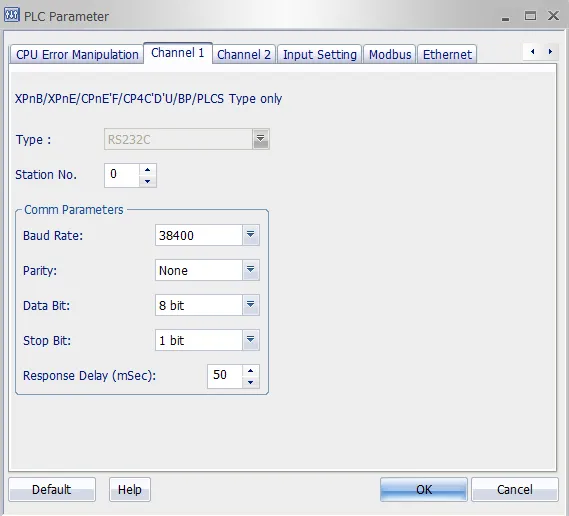The height and width of the screenshot is (516, 569).
Task: Open the Parity dropdown
Action: point(250,270)
